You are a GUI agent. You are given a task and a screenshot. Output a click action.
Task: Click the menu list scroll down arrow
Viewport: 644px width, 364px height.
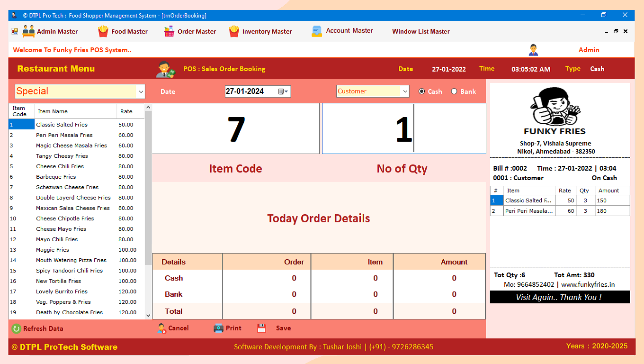click(x=148, y=315)
